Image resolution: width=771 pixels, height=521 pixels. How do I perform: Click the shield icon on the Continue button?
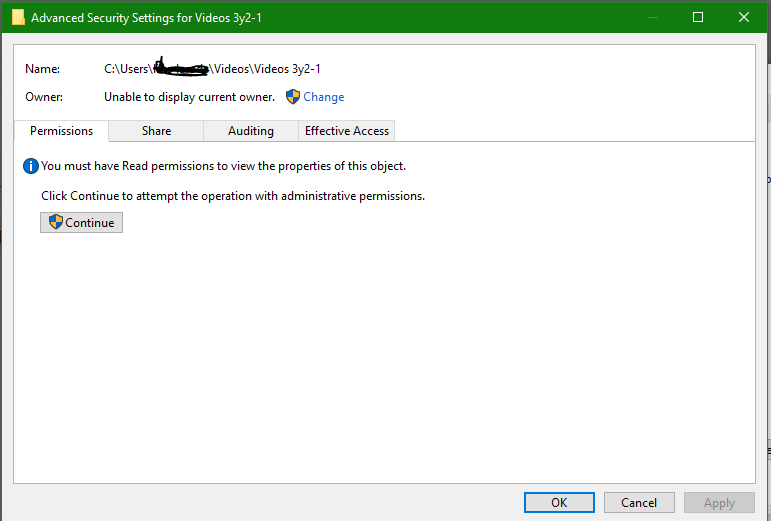pyautogui.click(x=56, y=222)
